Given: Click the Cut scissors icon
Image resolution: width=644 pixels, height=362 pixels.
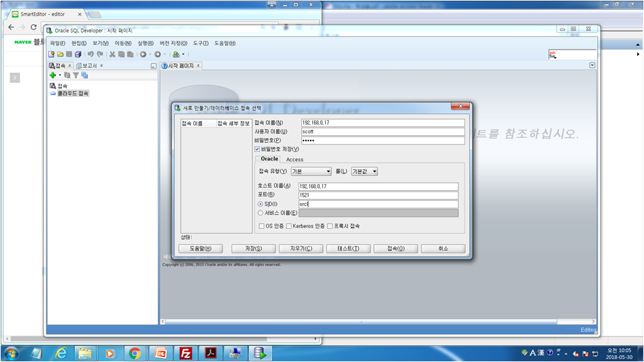Looking at the screenshot, I should tap(112, 54).
